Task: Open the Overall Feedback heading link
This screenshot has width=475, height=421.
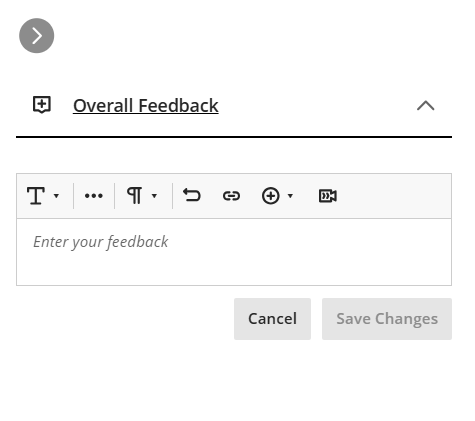Action: click(x=146, y=106)
